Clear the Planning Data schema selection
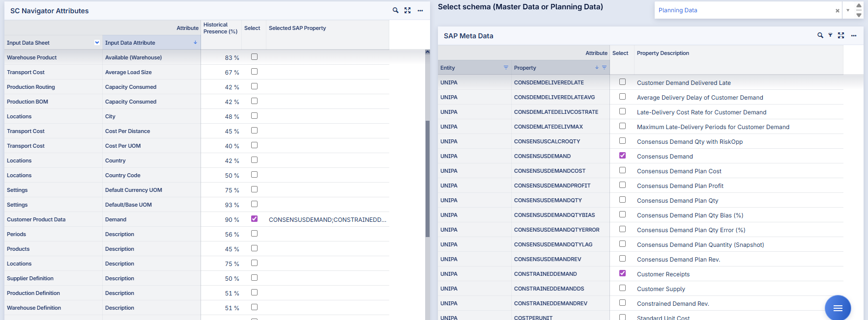 click(x=837, y=10)
